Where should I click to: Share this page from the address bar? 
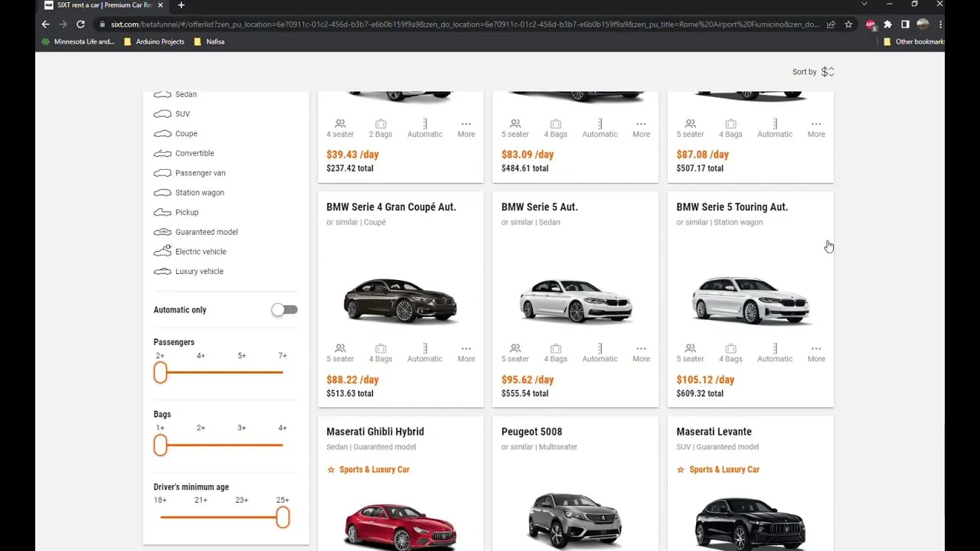point(831,24)
